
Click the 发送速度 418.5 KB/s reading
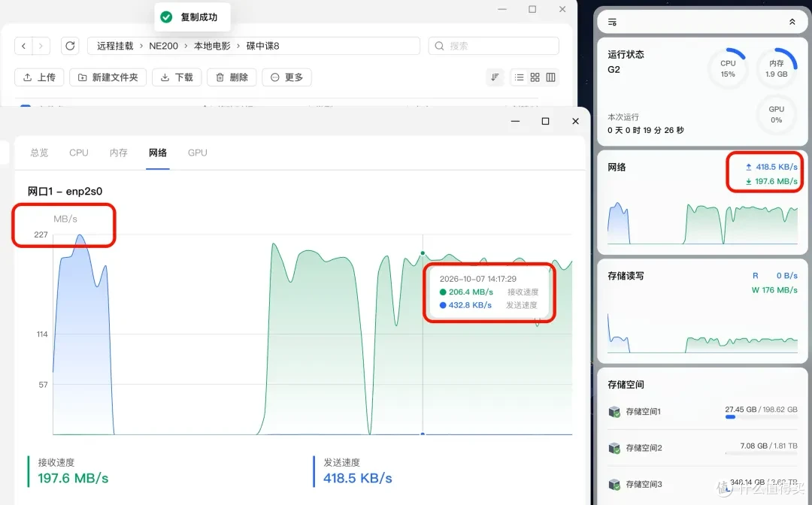tap(358, 478)
